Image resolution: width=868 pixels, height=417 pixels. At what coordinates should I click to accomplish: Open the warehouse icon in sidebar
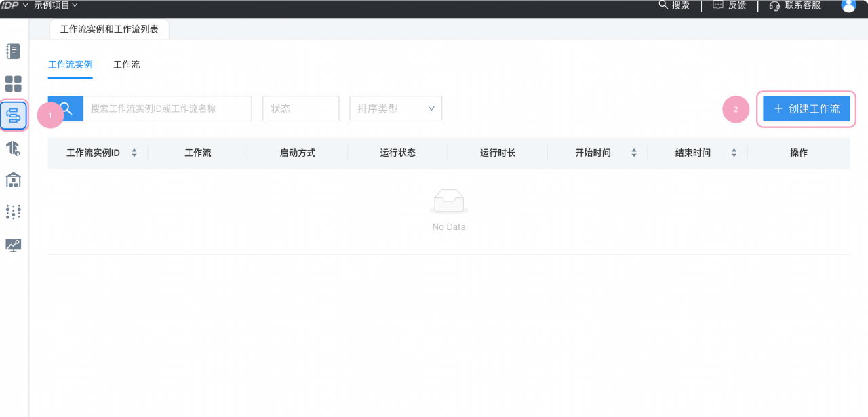[x=14, y=180]
